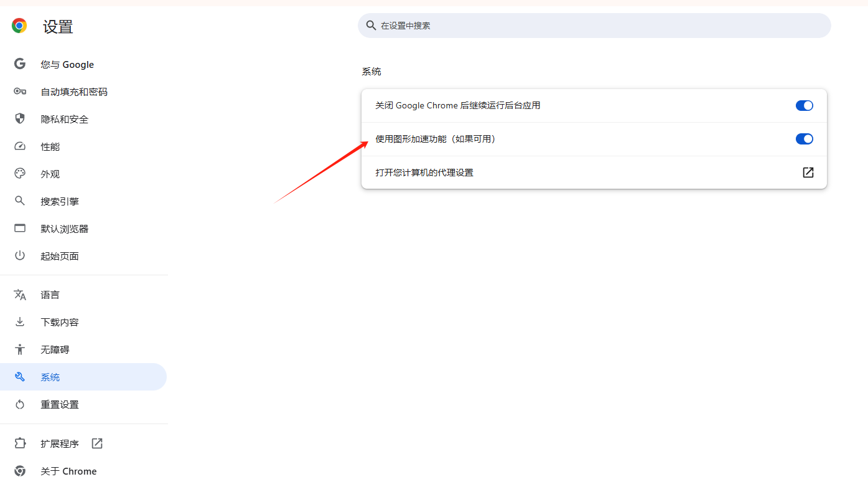Click the 关闭 Google Chrome 后继续运行后台应用 label

(x=458, y=106)
